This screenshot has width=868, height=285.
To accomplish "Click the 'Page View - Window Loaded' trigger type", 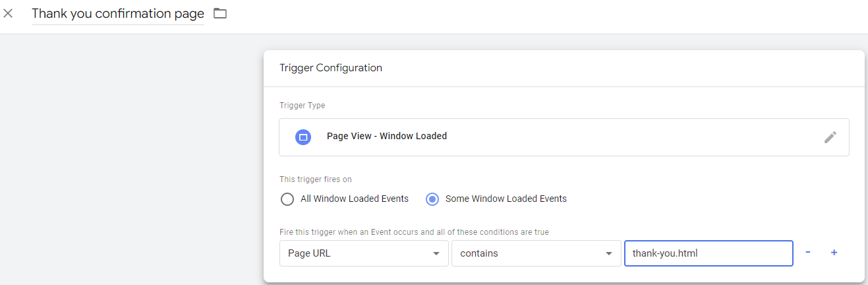I will coord(387,137).
